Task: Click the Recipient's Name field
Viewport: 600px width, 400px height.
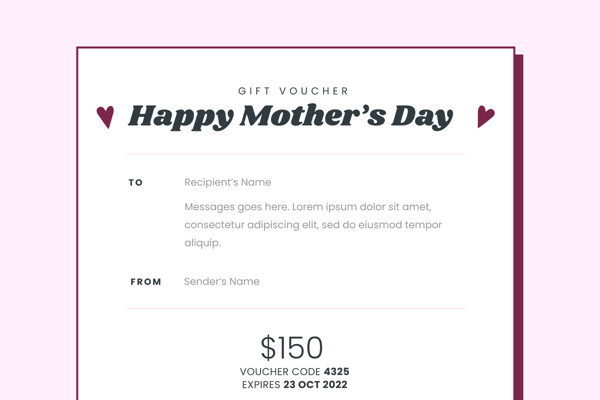Action: pos(228,183)
